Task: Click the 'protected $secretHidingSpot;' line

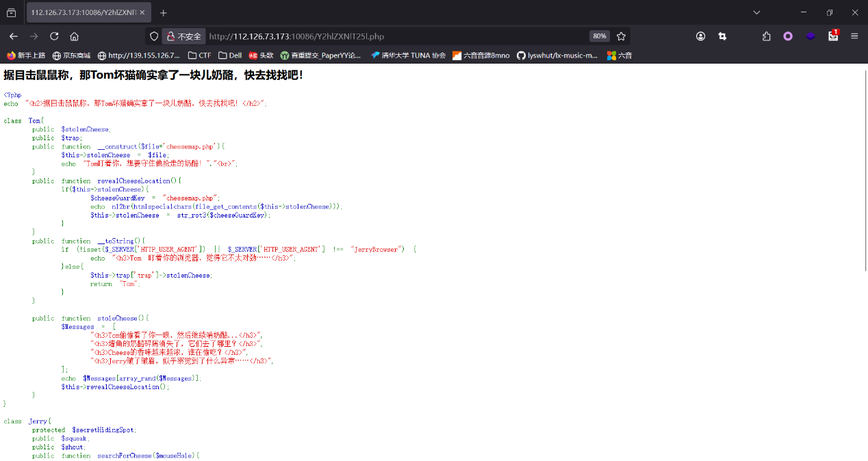Action: pyautogui.click(x=84, y=430)
